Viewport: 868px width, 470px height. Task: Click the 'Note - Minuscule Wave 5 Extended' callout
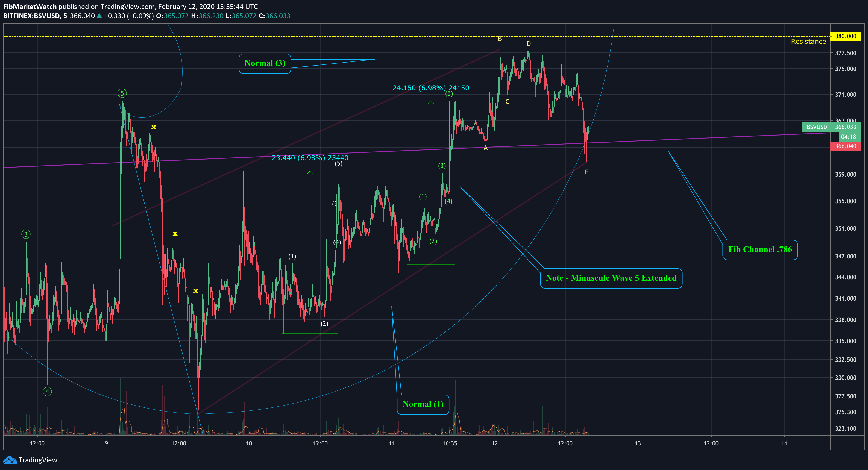[x=611, y=278]
